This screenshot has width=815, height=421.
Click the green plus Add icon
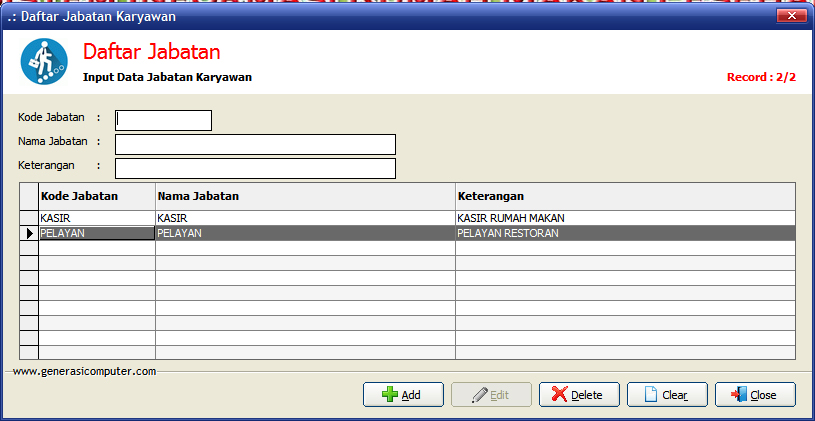coord(390,395)
